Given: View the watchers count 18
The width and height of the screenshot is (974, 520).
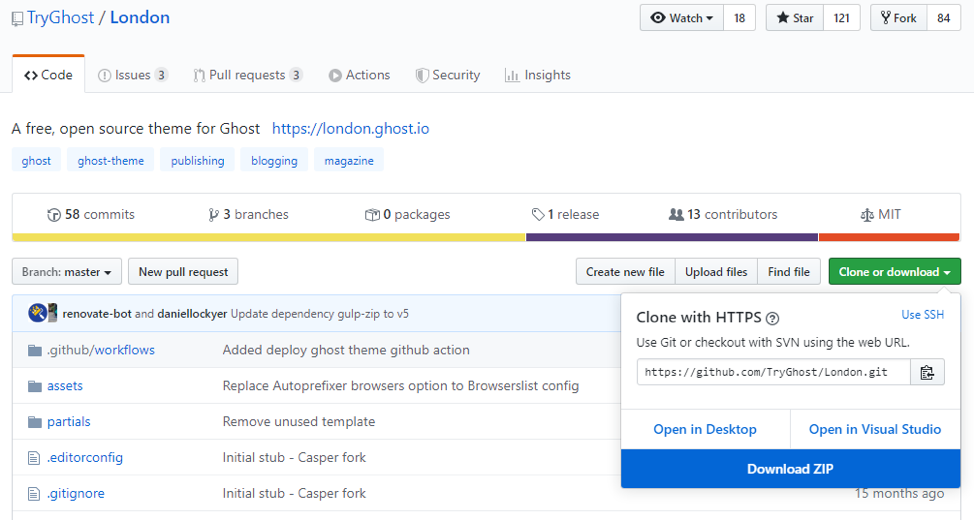Looking at the screenshot, I should pos(739,18).
